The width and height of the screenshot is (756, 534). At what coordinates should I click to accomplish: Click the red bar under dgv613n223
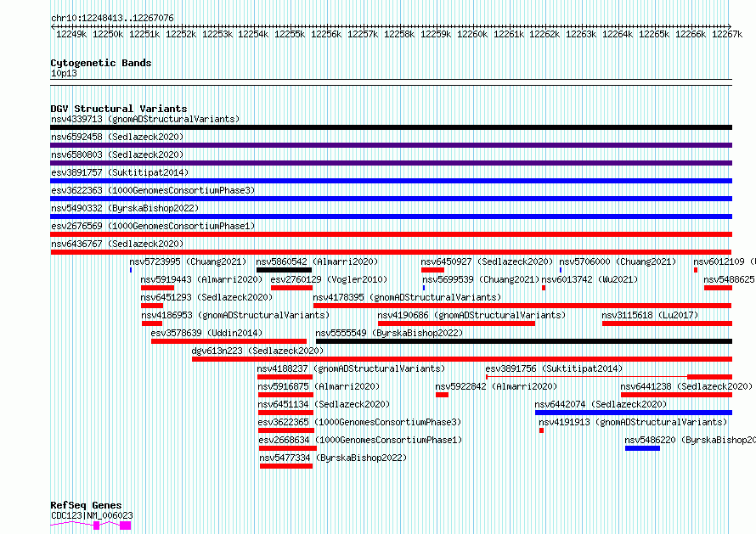pos(462,359)
